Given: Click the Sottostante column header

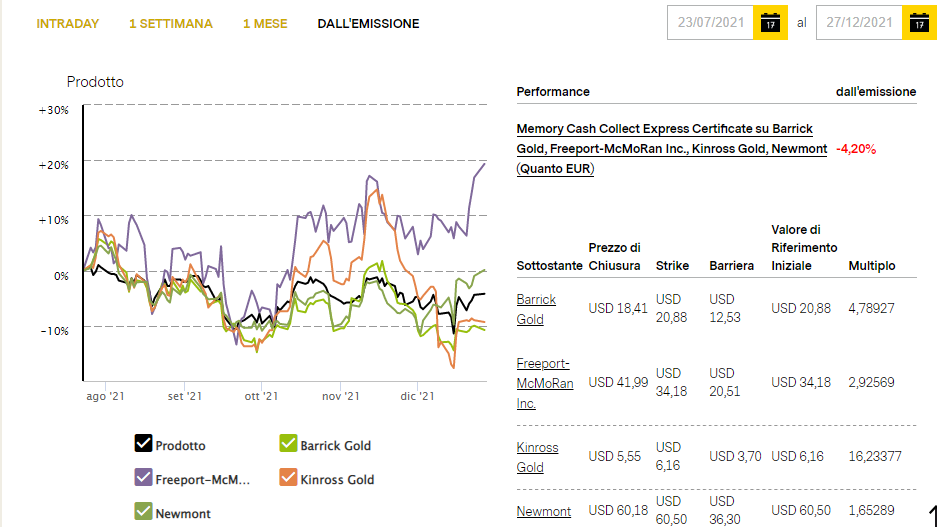Looking at the screenshot, I should pos(549,266).
